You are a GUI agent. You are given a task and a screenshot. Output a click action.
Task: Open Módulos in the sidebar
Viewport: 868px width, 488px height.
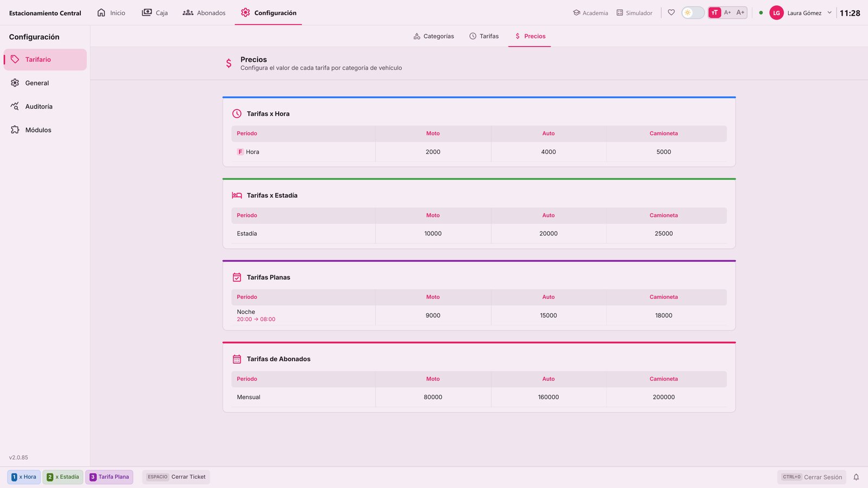[x=45, y=130]
